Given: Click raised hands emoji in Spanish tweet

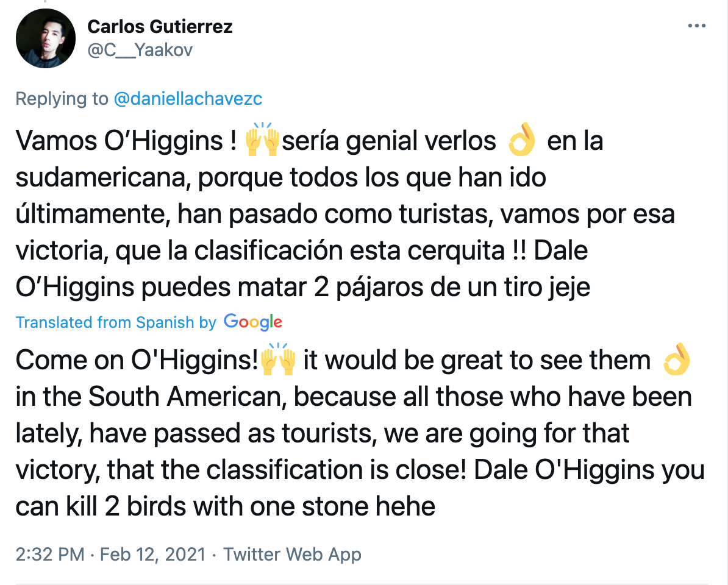Looking at the screenshot, I should pyautogui.click(x=262, y=139).
